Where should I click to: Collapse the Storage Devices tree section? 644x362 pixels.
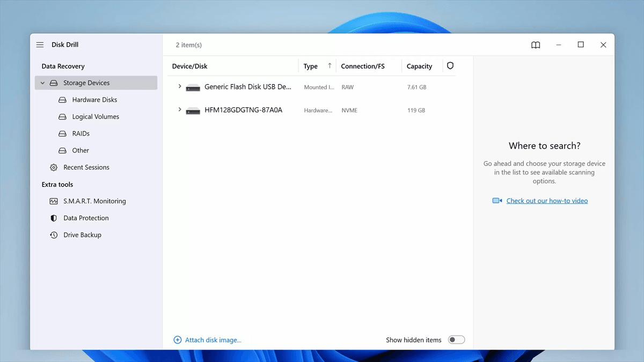pos(42,83)
